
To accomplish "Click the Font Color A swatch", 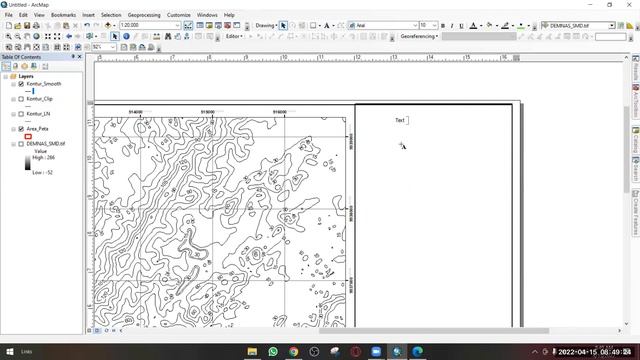I will pyautogui.click(x=473, y=26).
